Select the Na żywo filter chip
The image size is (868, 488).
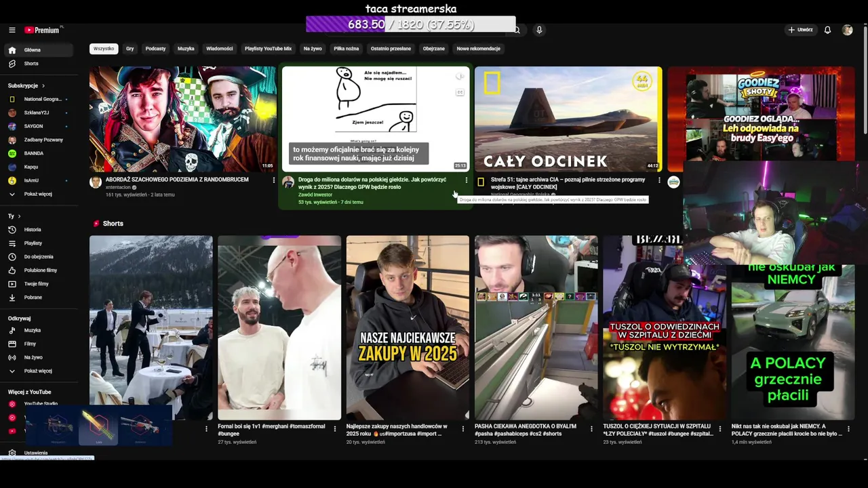point(313,49)
